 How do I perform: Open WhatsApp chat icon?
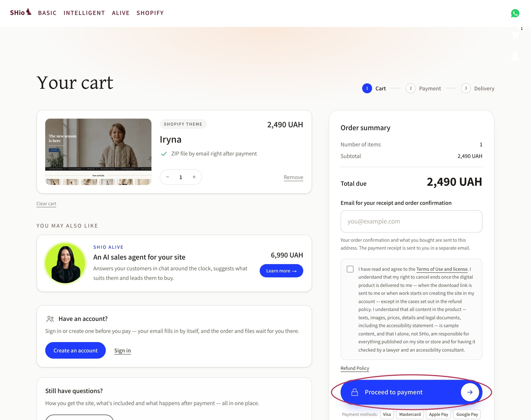(x=515, y=13)
